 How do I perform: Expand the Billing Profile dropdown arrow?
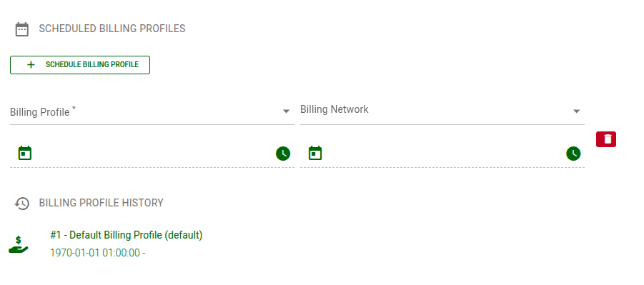tap(287, 111)
